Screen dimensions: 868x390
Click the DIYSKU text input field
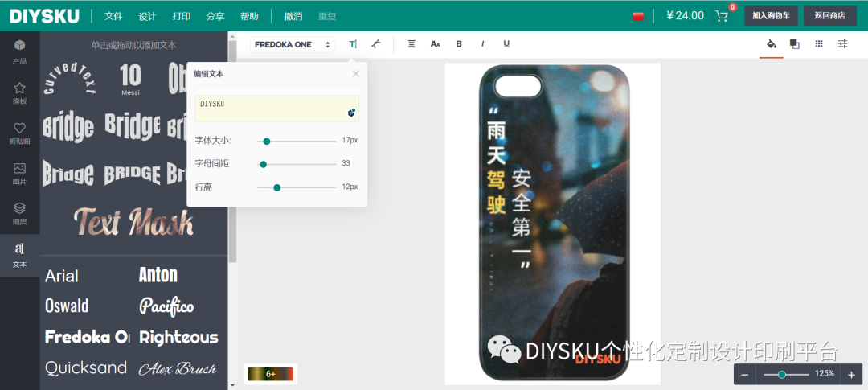click(x=276, y=109)
